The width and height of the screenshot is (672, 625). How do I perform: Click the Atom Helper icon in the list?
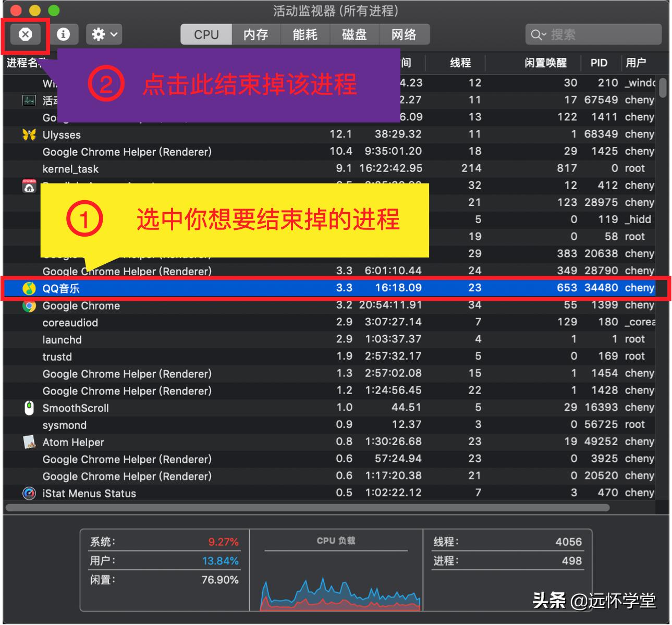tap(29, 442)
